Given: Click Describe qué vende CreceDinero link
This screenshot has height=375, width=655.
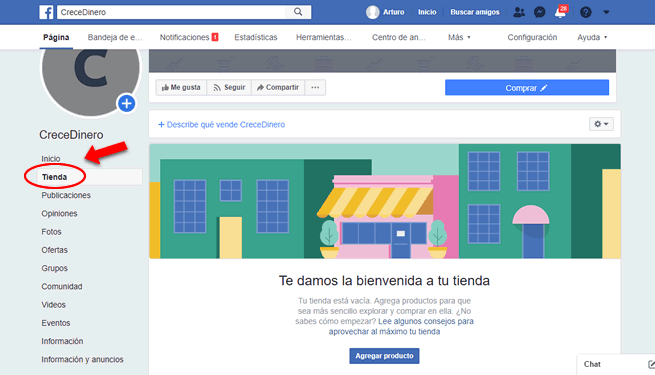Looking at the screenshot, I should click(222, 124).
